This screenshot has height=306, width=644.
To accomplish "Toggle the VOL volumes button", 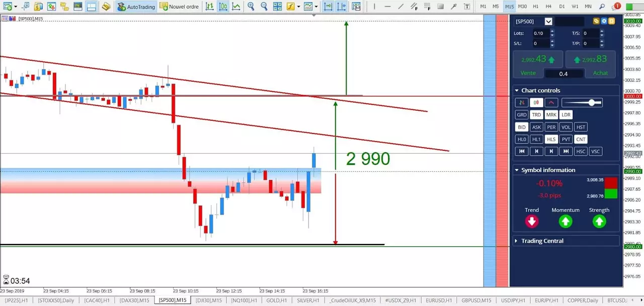I will pyautogui.click(x=566, y=127).
